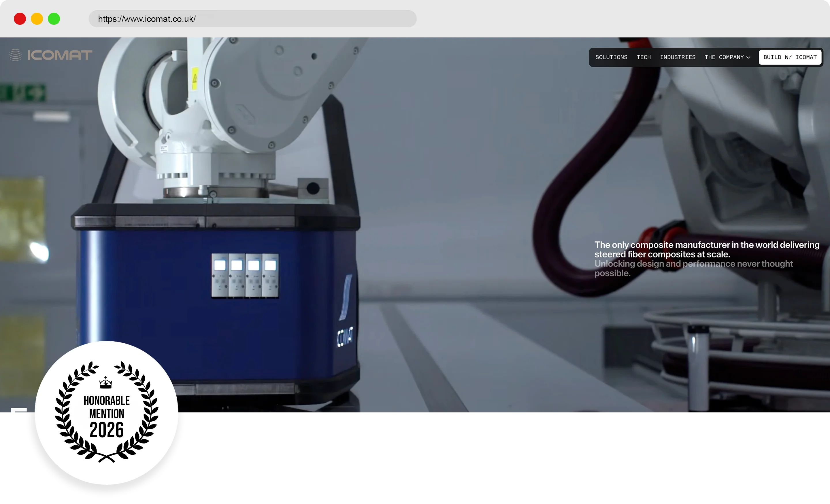Click the BUILD W/ ICOMAT button
The height and width of the screenshot is (504, 830).
tap(790, 57)
